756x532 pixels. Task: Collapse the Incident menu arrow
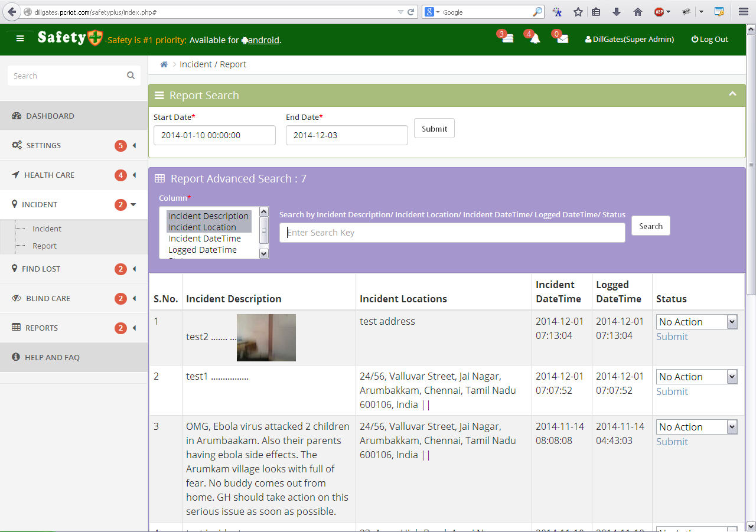pos(133,204)
